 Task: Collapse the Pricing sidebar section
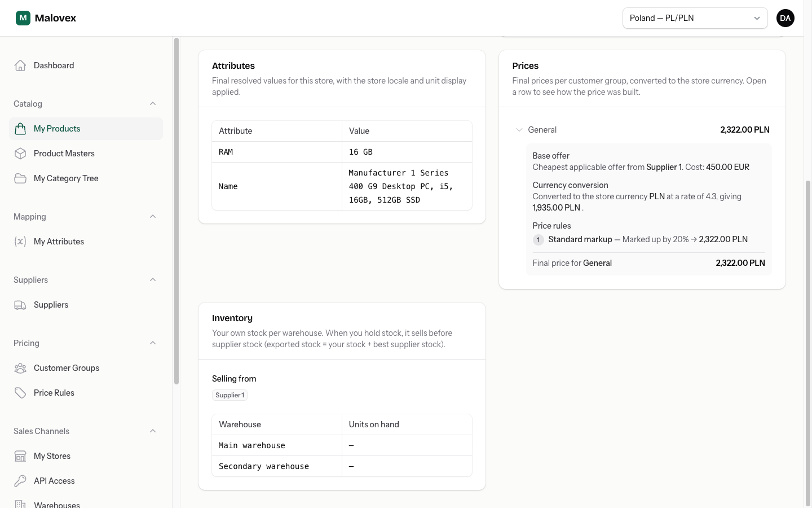[153, 343]
